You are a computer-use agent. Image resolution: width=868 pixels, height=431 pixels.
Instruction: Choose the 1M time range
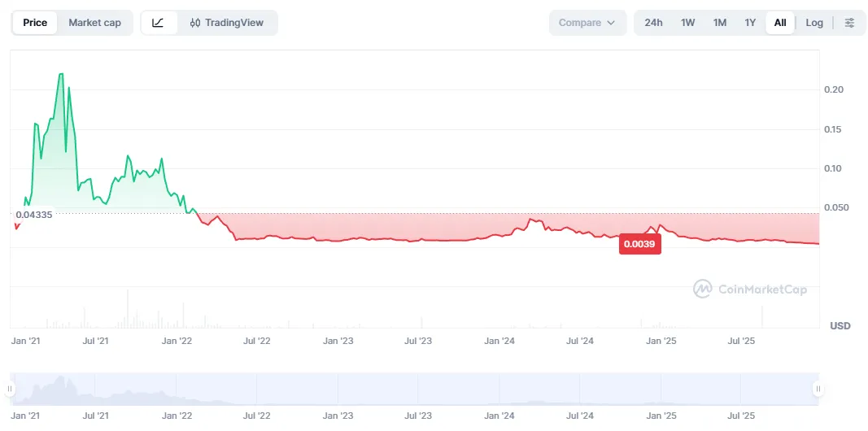(719, 23)
